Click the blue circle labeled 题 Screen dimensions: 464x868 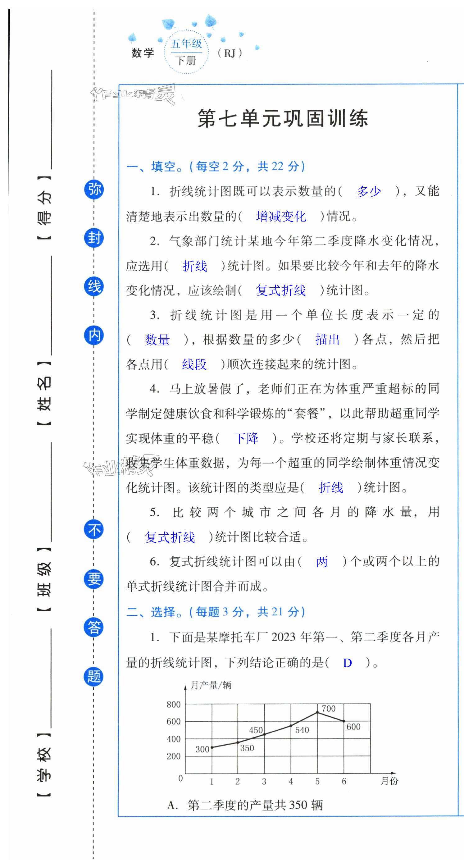(x=94, y=676)
